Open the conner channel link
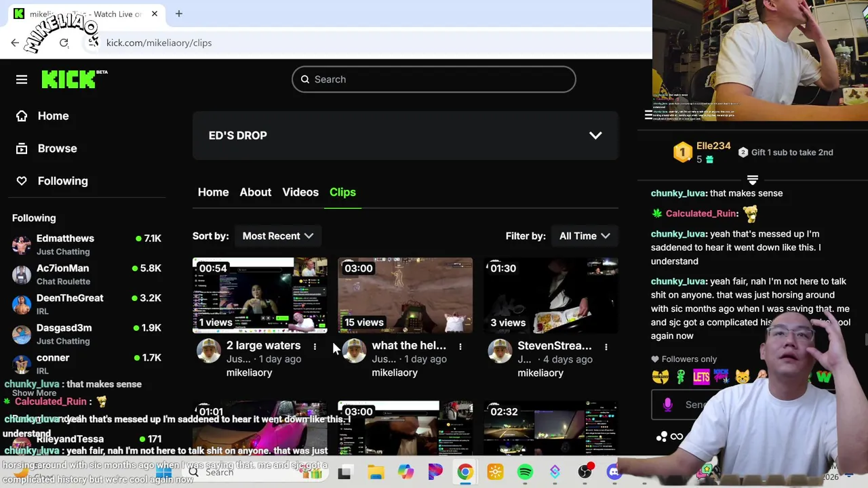 point(53,358)
